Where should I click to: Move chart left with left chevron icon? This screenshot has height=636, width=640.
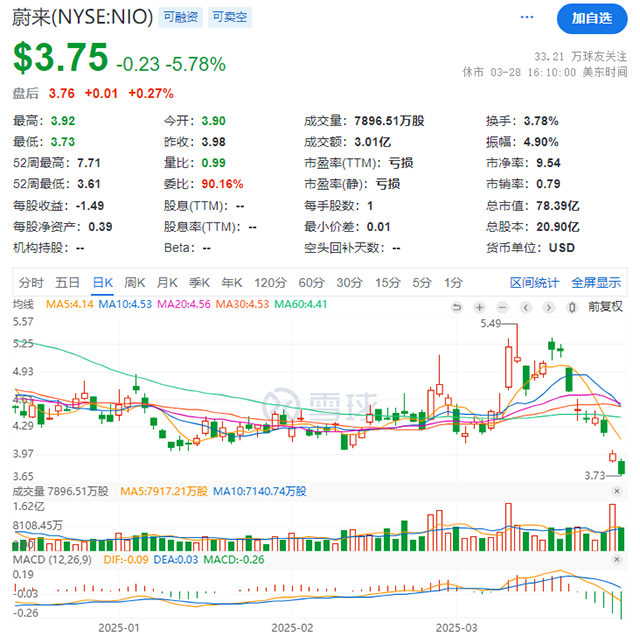click(x=526, y=307)
